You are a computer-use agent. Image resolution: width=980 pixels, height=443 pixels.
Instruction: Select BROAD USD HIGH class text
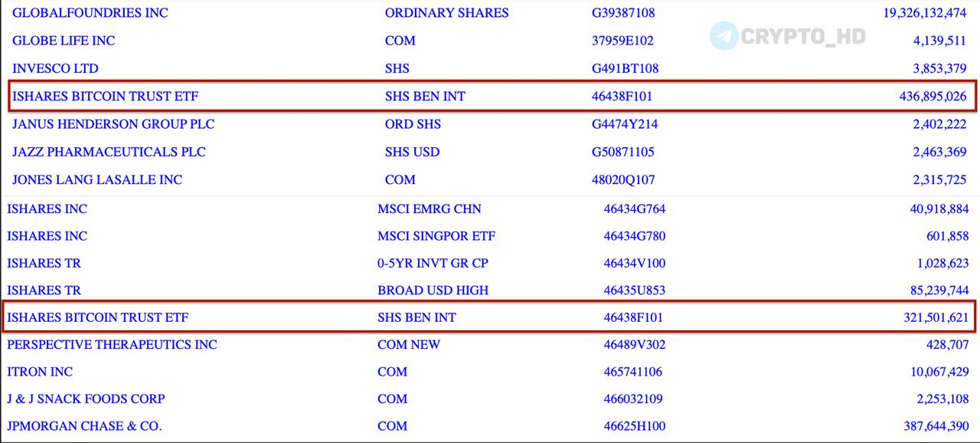click(x=433, y=290)
